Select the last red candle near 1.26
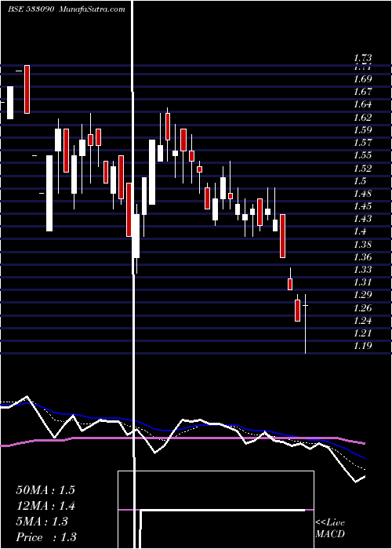This screenshot has height=549, width=392. (297, 311)
